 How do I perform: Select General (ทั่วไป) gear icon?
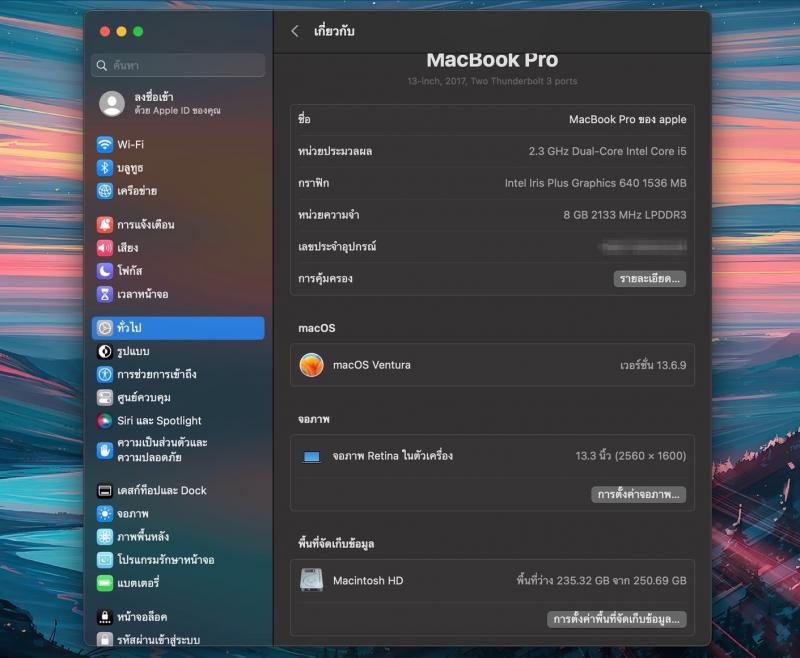[x=105, y=328]
